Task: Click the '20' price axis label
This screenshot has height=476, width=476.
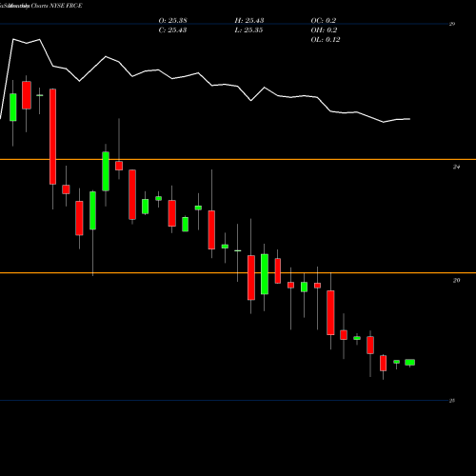Action: [456, 280]
